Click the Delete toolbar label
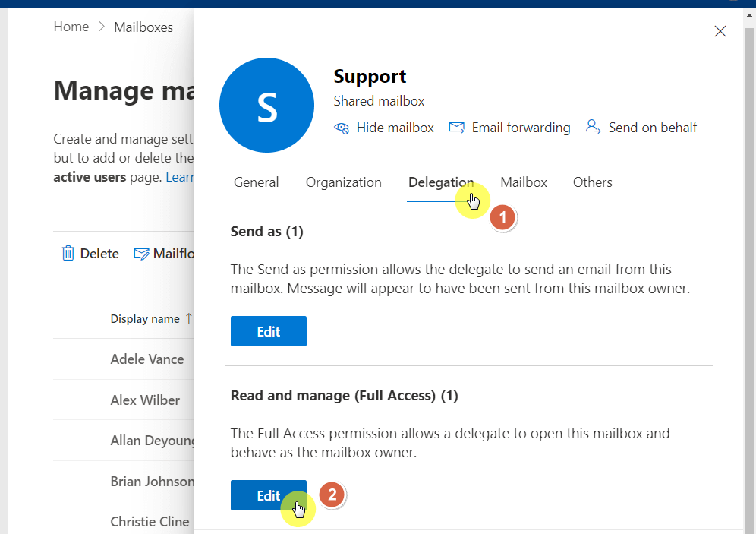 [x=99, y=253]
